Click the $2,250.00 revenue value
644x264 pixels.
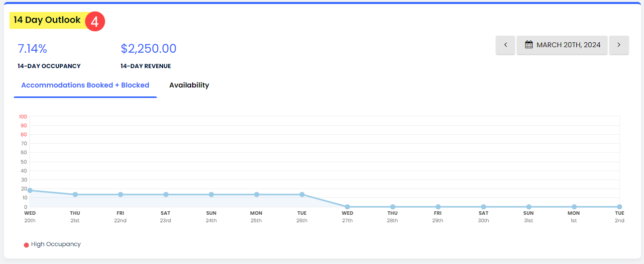click(x=148, y=49)
